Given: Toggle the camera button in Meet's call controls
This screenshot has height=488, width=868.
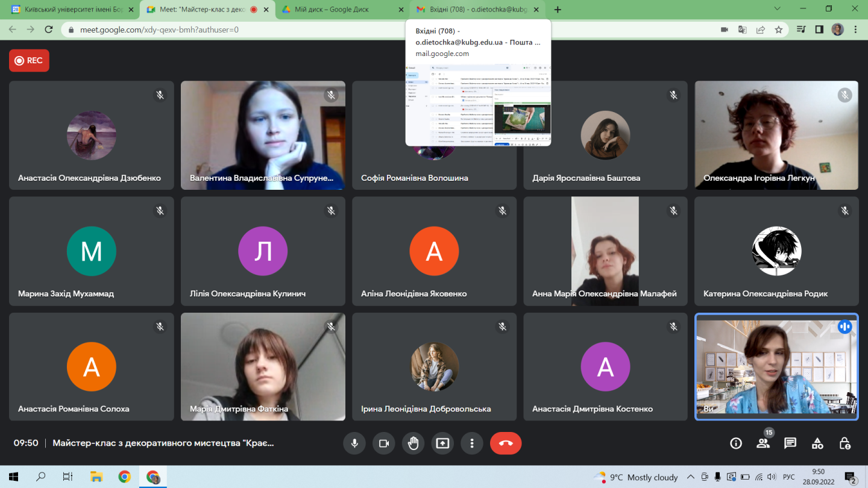Looking at the screenshot, I should point(383,443).
